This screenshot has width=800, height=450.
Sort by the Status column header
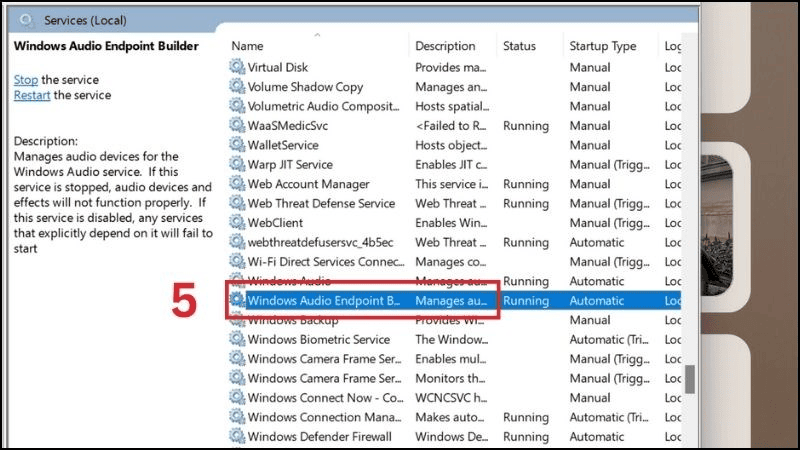click(519, 46)
